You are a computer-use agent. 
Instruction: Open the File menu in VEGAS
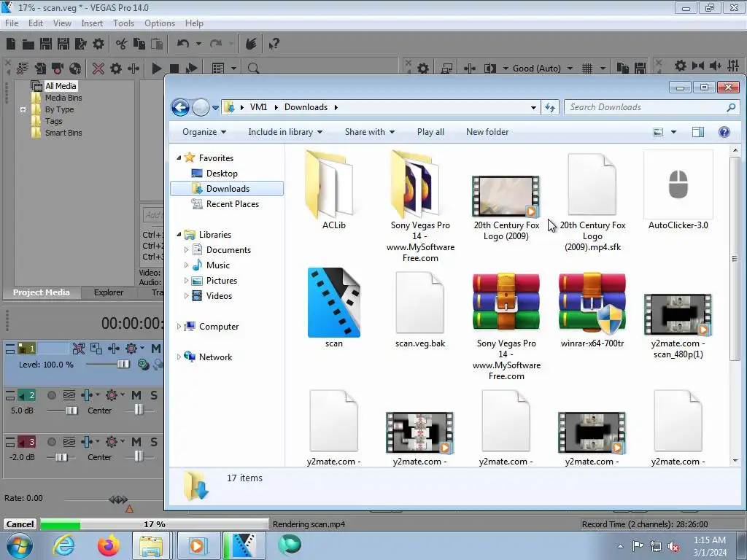pos(12,23)
